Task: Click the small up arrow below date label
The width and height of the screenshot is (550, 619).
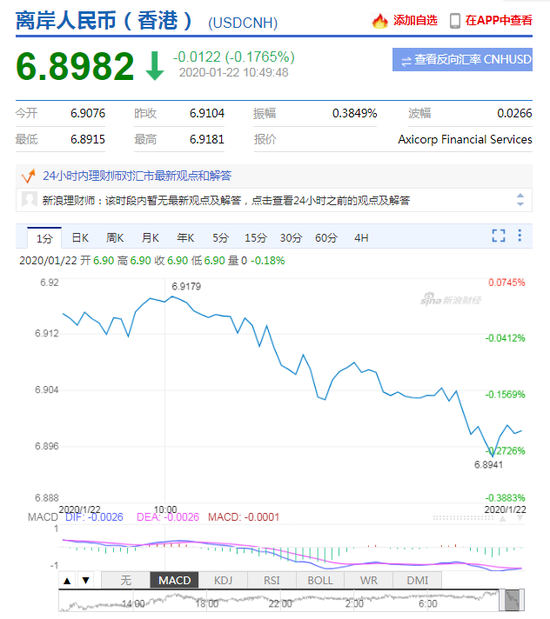Action: (503, 518)
